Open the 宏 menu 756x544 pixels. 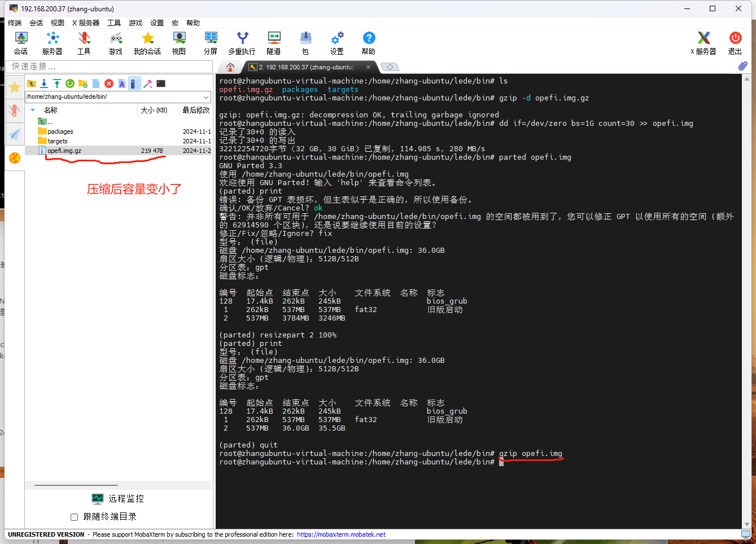pyautogui.click(x=175, y=23)
